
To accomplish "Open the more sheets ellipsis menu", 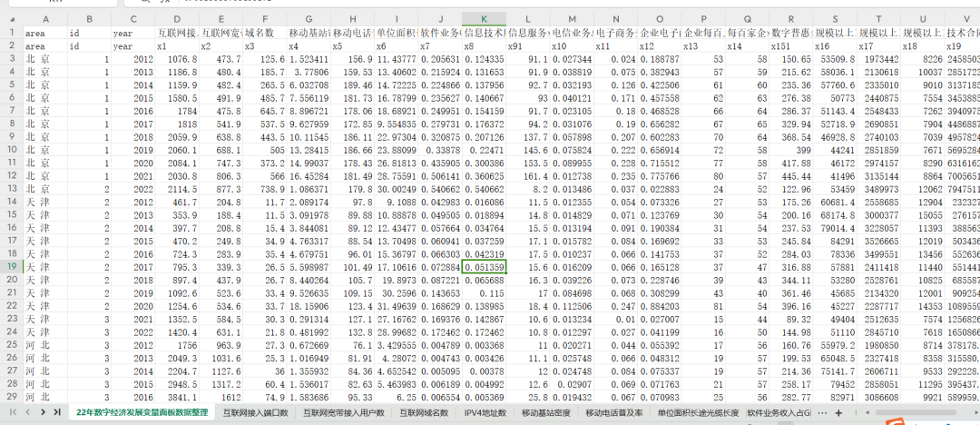I will [x=822, y=412].
